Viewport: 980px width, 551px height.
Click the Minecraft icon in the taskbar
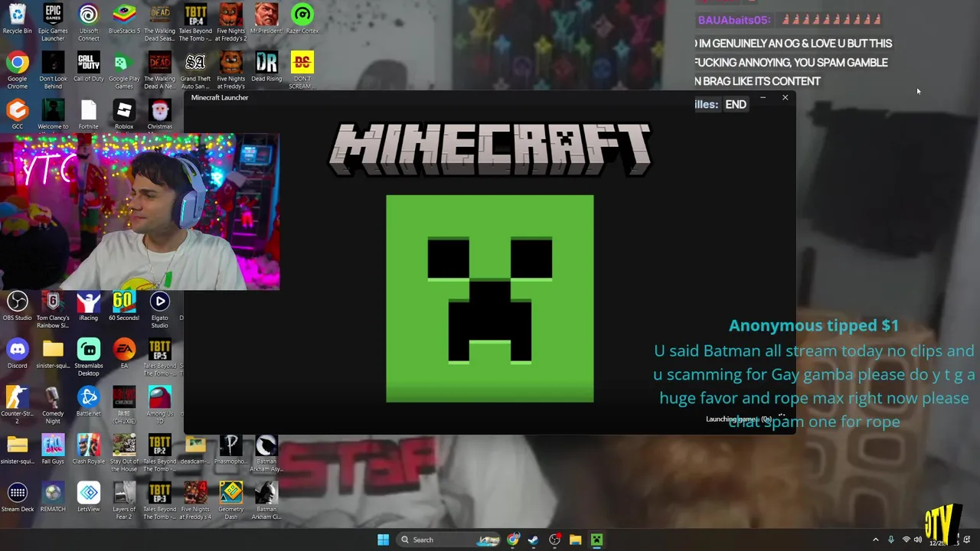point(596,540)
